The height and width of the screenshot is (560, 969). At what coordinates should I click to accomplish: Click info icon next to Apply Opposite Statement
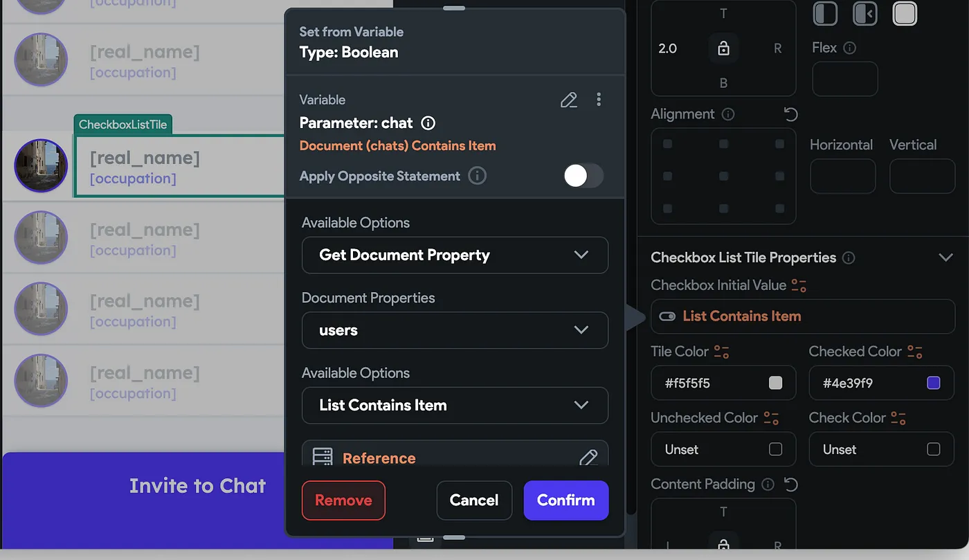[477, 176]
